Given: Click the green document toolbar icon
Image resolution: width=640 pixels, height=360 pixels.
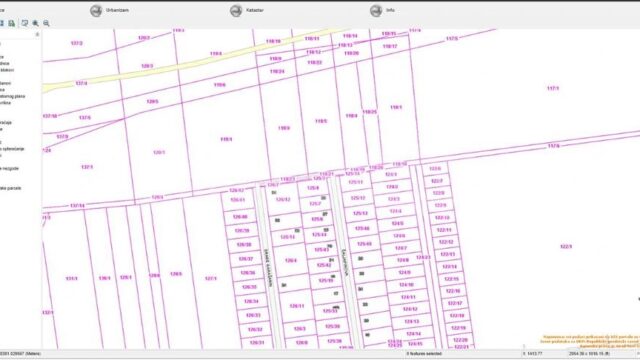Looking at the screenshot, I should coord(12,23).
